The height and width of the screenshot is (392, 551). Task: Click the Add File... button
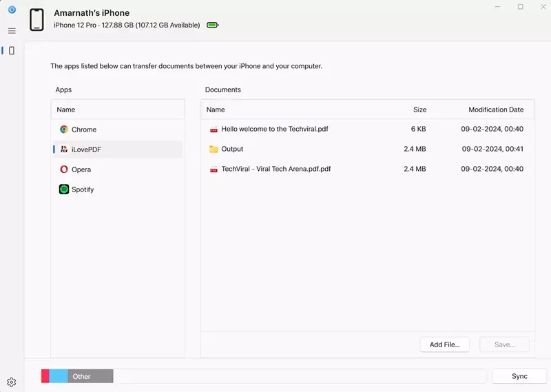444,344
